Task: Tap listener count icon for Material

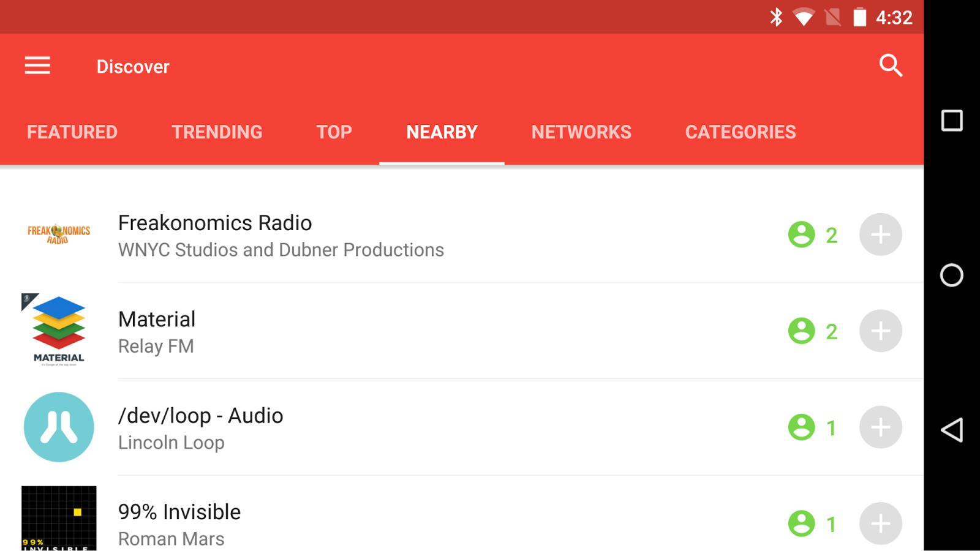Action: 801,331
